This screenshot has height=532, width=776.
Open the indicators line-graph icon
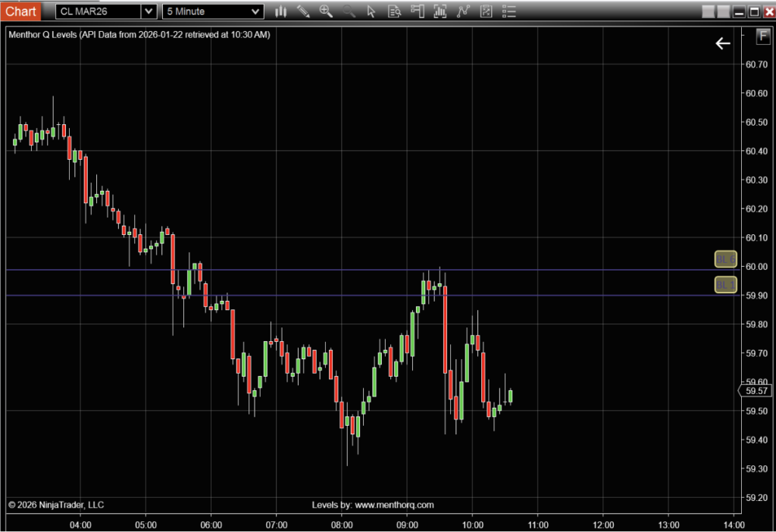[463, 11]
